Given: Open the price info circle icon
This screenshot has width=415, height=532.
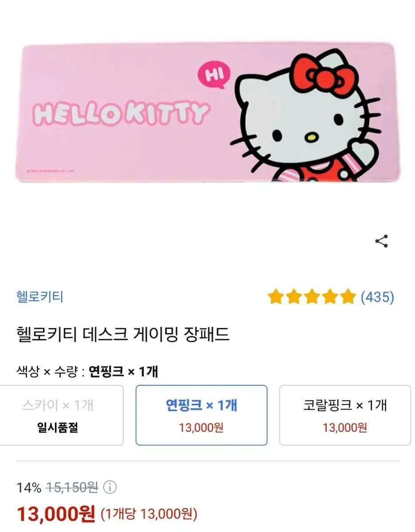Looking at the screenshot, I should 110,488.
